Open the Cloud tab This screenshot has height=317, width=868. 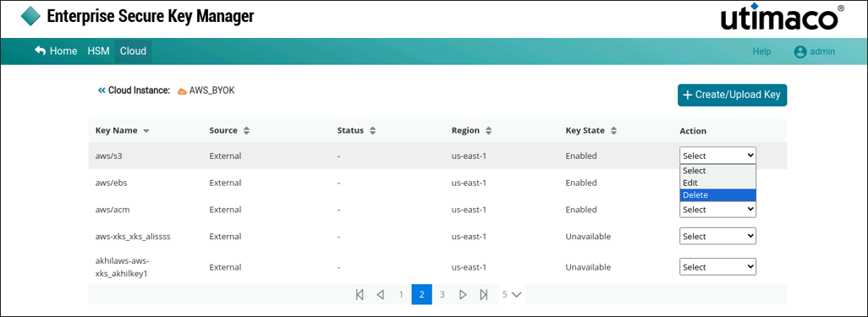click(133, 51)
